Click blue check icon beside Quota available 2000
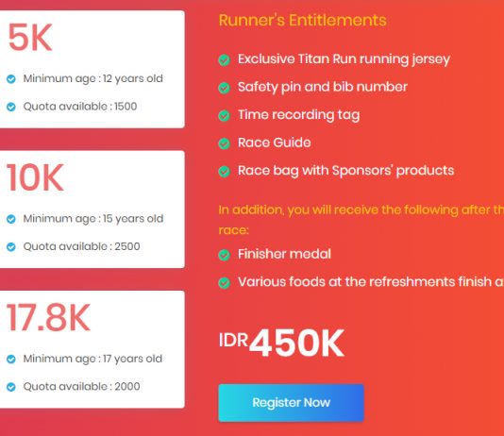The width and height of the screenshot is (504, 436). tap(11, 387)
